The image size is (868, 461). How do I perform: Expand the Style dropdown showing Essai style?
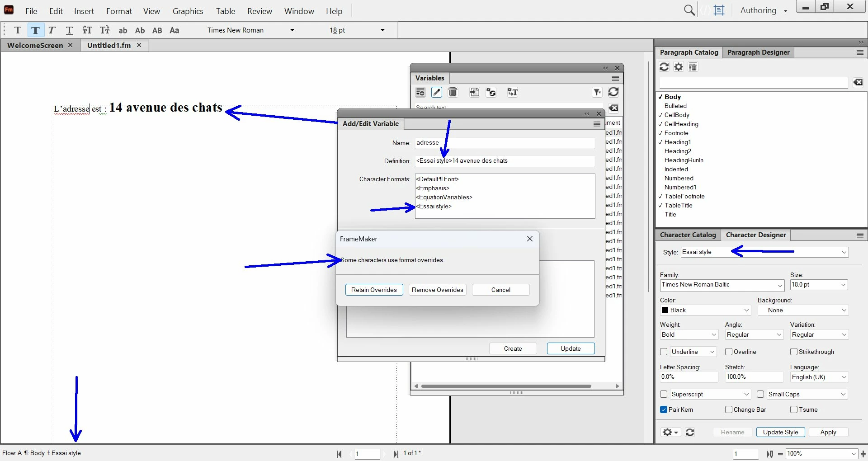point(844,252)
